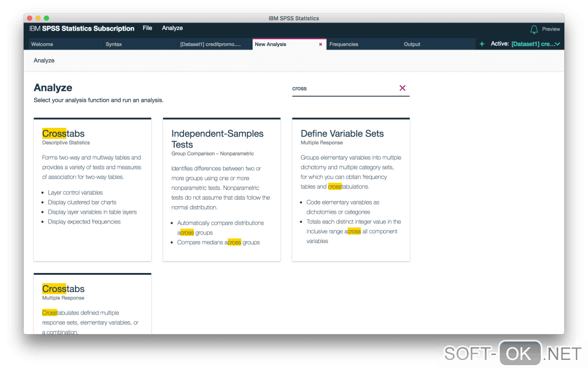Click the Preview label
The width and height of the screenshot is (588, 368).
coord(551,29)
